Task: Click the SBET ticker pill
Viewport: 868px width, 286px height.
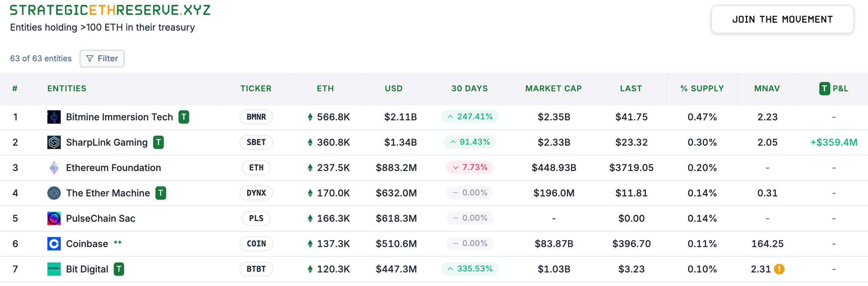Action: [256, 142]
